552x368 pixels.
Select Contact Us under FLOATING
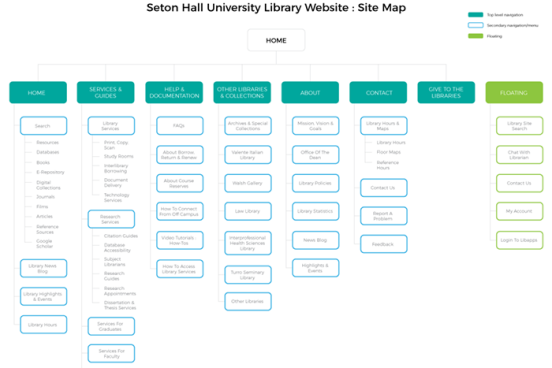click(520, 183)
